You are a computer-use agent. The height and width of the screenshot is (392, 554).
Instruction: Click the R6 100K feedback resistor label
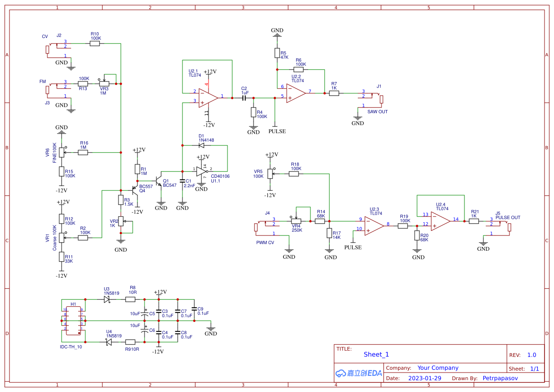point(300,62)
